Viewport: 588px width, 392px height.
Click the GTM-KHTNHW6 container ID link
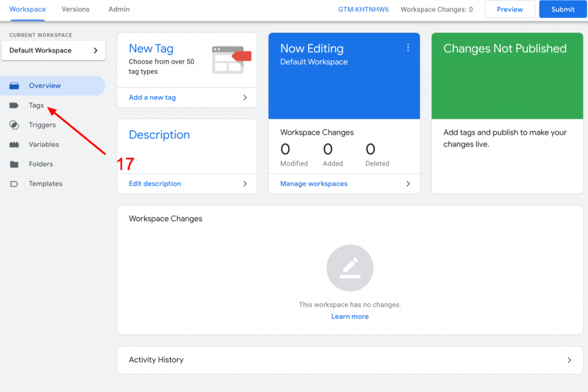[x=363, y=9]
